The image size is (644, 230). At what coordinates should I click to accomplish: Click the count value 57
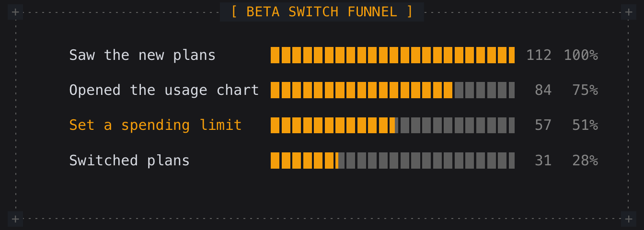pyautogui.click(x=543, y=125)
